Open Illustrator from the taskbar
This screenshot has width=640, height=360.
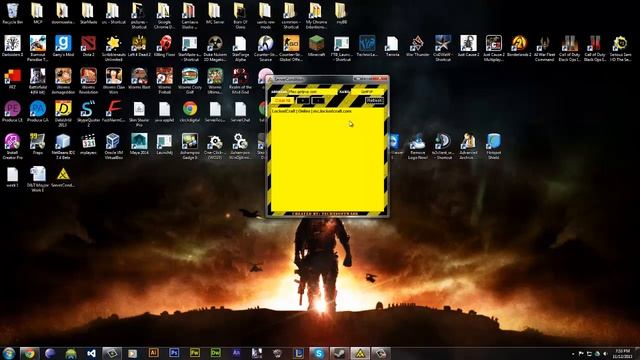pyautogui.click(x=153, y=353)
